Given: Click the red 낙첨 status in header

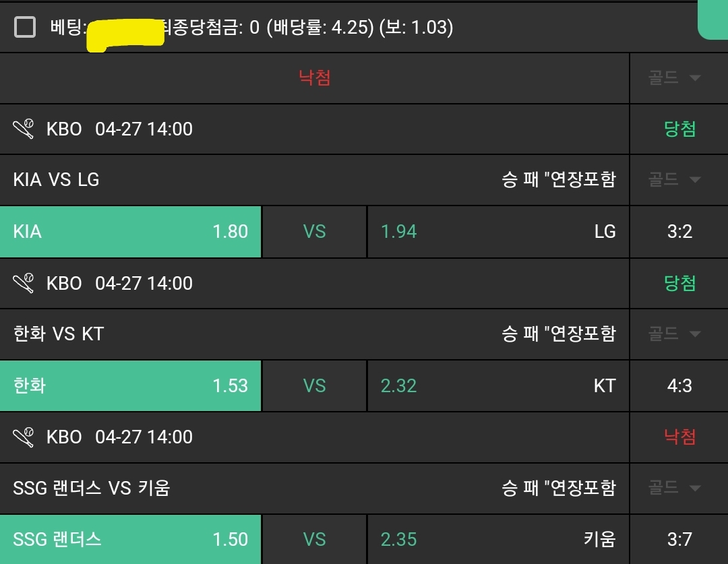Looking at the screenshot, I should click(315, 77).
